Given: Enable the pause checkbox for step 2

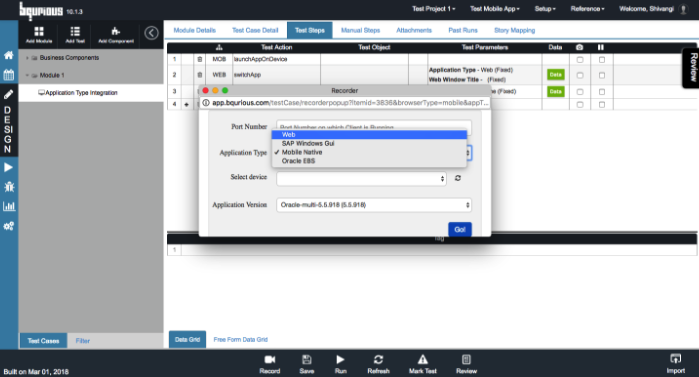Looking at the screenshot, I should tap(602, 75).
